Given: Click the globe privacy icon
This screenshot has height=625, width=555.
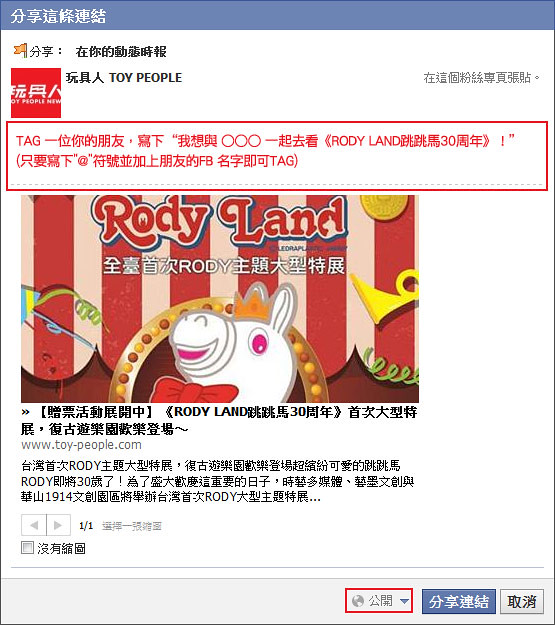Looking at the screenshot, I should [358, 601].
